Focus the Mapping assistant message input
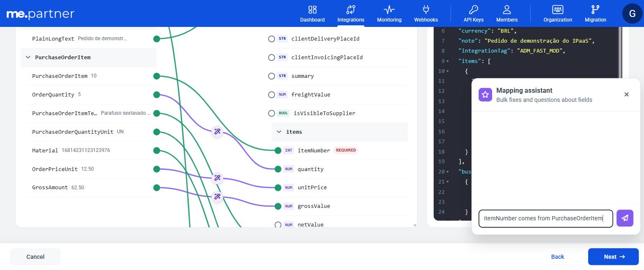This screenshot has width=644, height=270. click(x=545, y=218)
